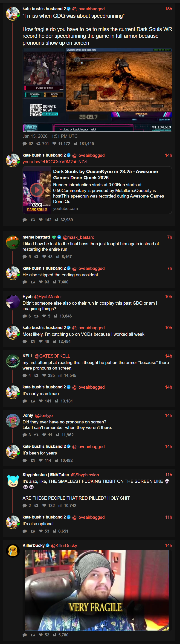Like meme bastard's final boss reply
Image resolution: width=180 pixels, height=644 pixels.
tap(44, 256)
